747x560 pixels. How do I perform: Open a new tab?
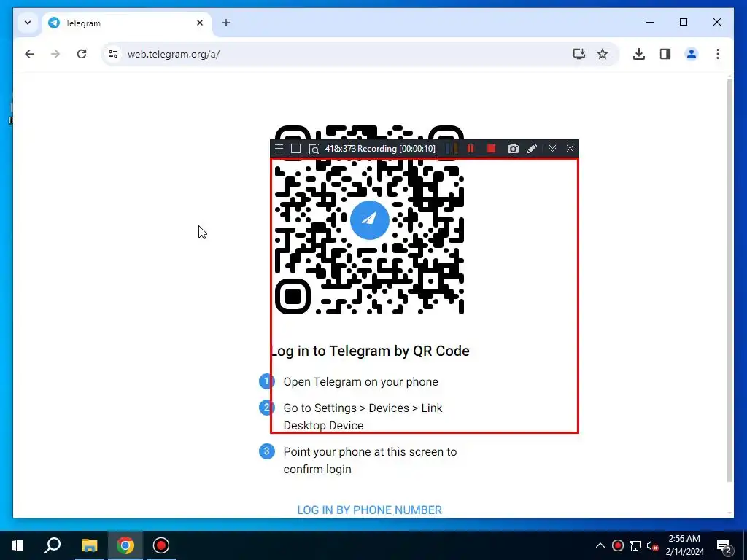pyautogui.click(x=226, y=23)
